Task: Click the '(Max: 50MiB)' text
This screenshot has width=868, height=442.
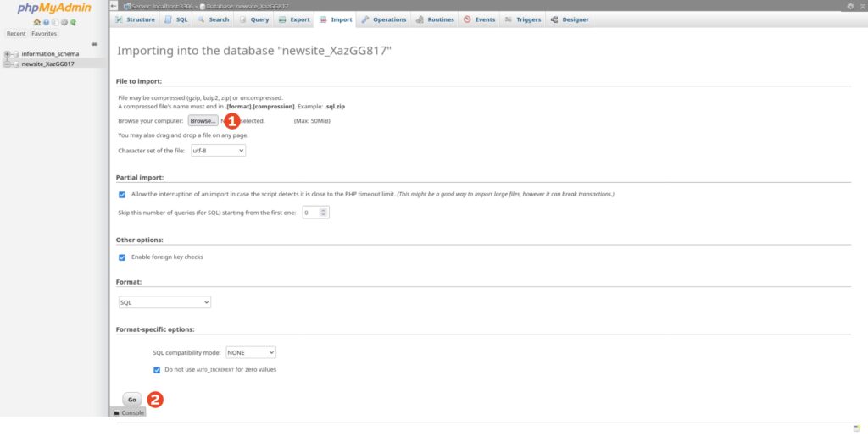Action: (312, 120)
